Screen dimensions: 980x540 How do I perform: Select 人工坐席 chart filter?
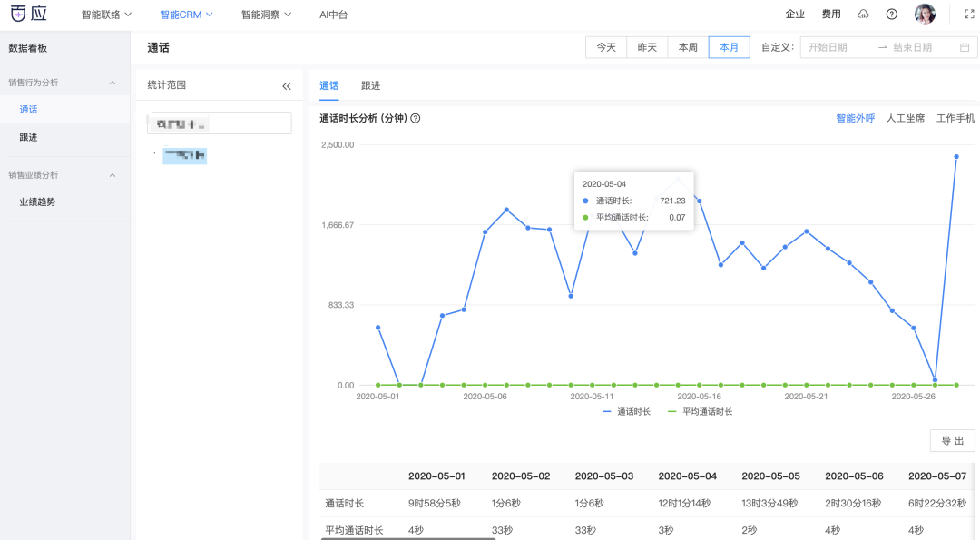coord(905,118)
